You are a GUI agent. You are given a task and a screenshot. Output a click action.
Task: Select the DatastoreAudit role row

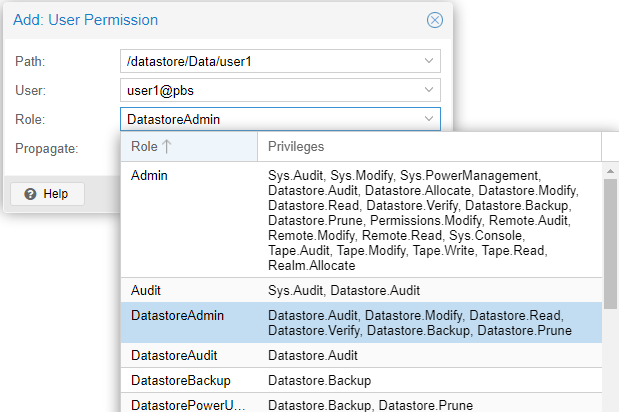361,355
